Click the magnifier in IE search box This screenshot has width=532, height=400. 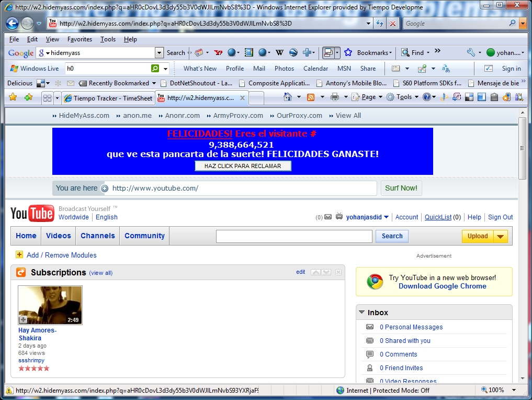512,23
